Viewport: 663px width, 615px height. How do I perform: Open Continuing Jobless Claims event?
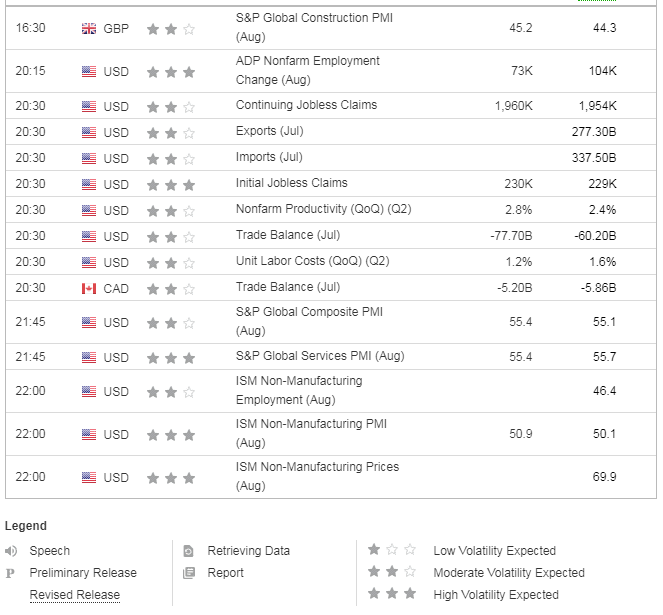pyautogui.click(x=306, y=105)
